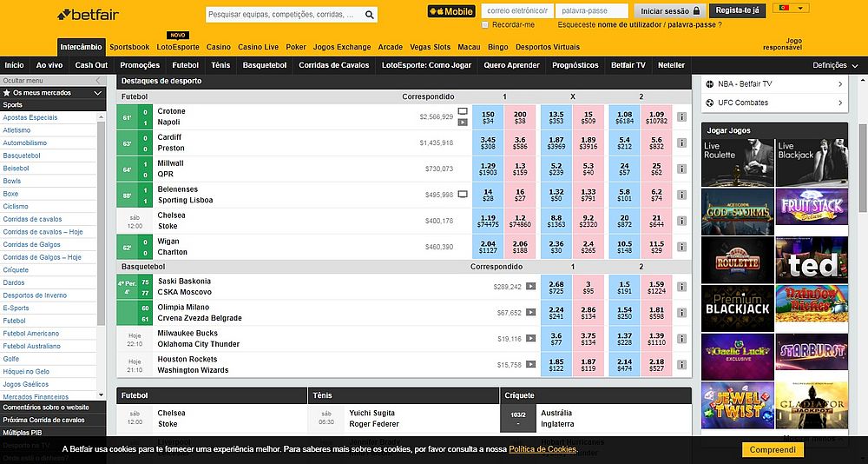
Task: Open the Mobile apps button
Action: pyautogui.click(x=451, y=11)
